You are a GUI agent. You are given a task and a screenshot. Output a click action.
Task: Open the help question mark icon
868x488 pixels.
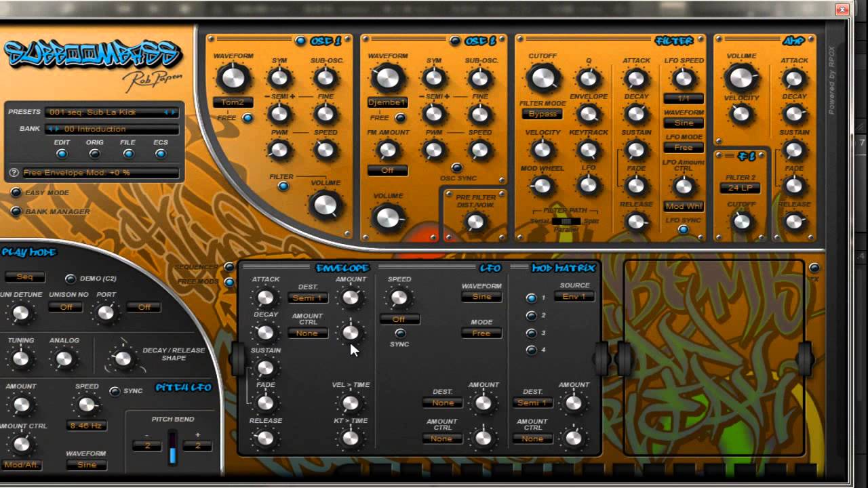(14, 173)
